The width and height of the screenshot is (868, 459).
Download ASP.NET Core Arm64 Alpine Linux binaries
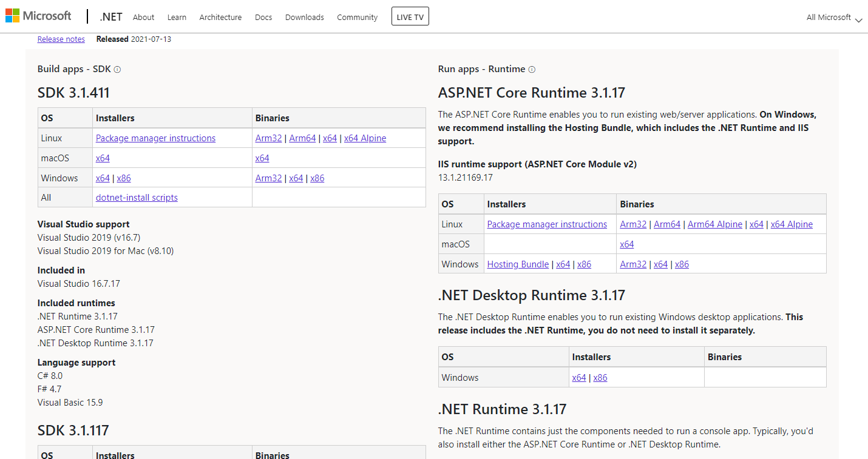click(x=714, y=224)
